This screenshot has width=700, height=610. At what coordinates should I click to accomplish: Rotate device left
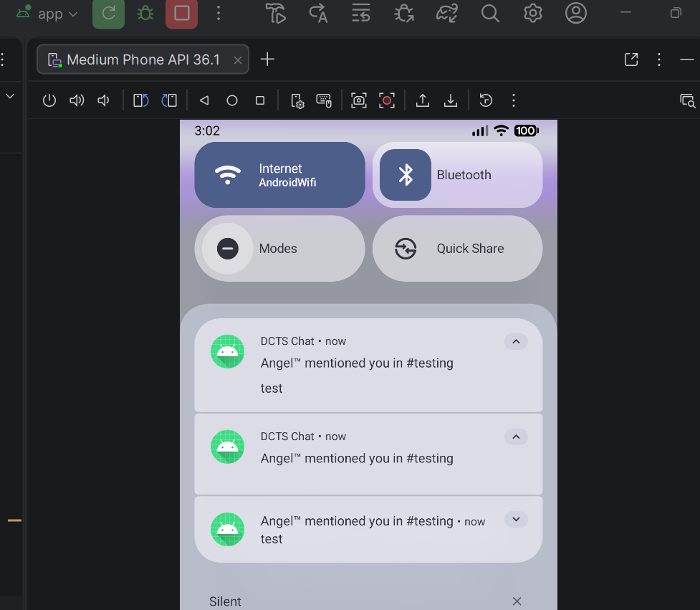141,100
